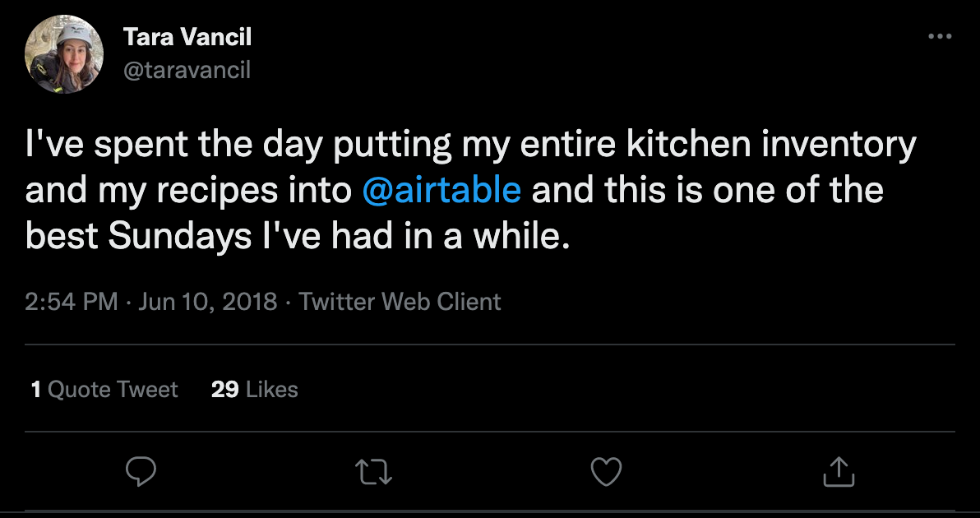Image resolution: width=980 pixels, height=518 pixels.
Task: Click the 2:54 PM timestamp
Action: [72, 302]
